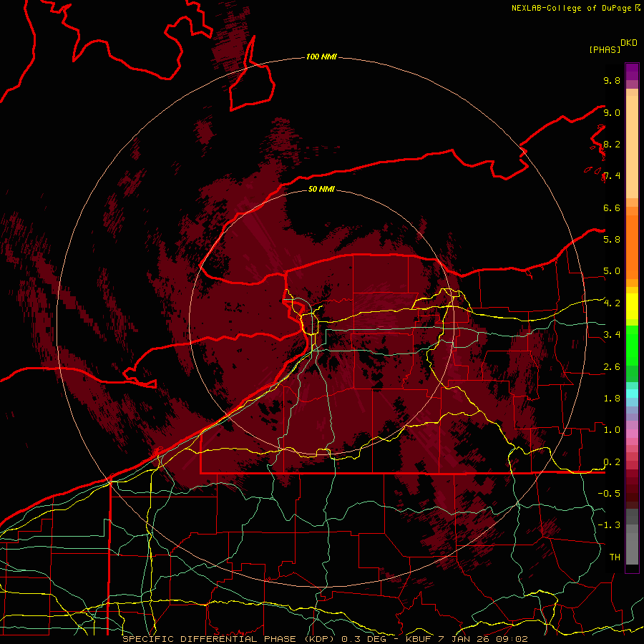
Task: Click the 3.4 scale value
Action: click(612, 334)
